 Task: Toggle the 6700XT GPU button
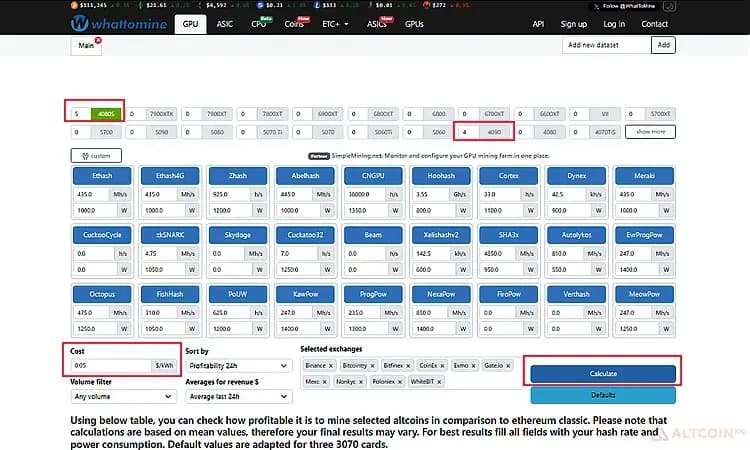tap(494, 114)
